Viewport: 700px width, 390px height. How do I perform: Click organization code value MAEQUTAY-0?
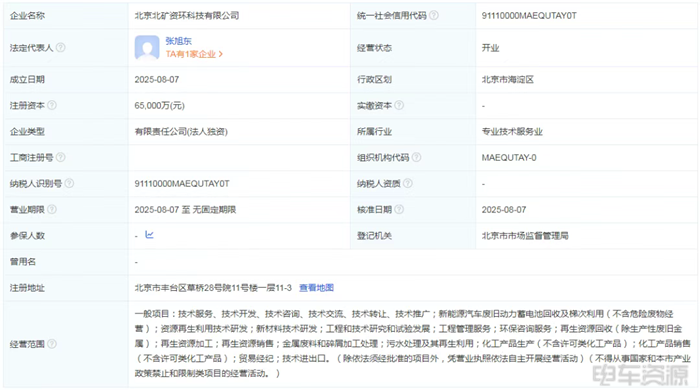coord(509,158)
